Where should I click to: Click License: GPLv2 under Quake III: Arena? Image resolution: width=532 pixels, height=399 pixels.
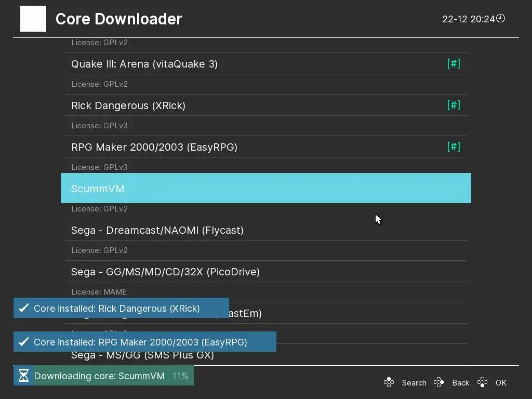click(x=99, y=84)
